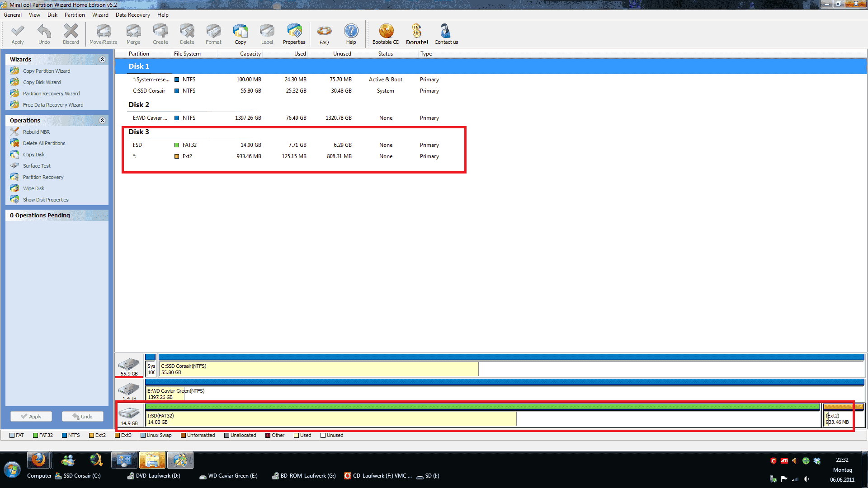Launch Free Data Recovery Wizard
The image size is (868, 488).
(53, 105)
